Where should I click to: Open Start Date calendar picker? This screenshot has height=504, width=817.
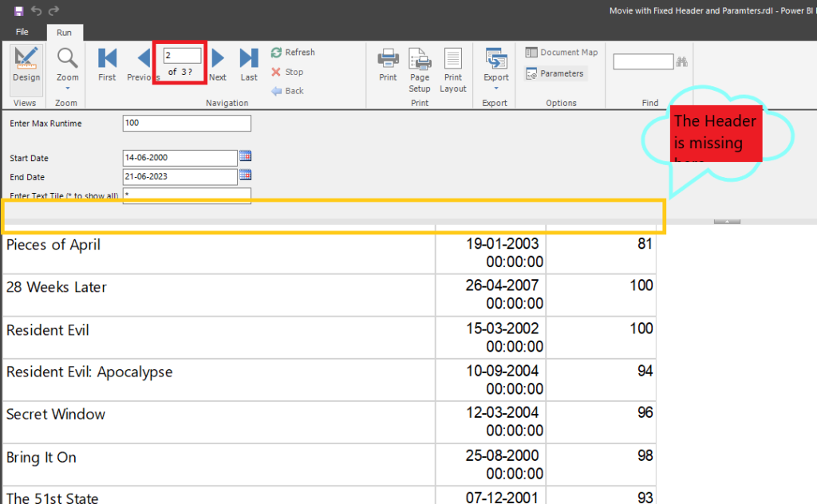coord(245,156)
